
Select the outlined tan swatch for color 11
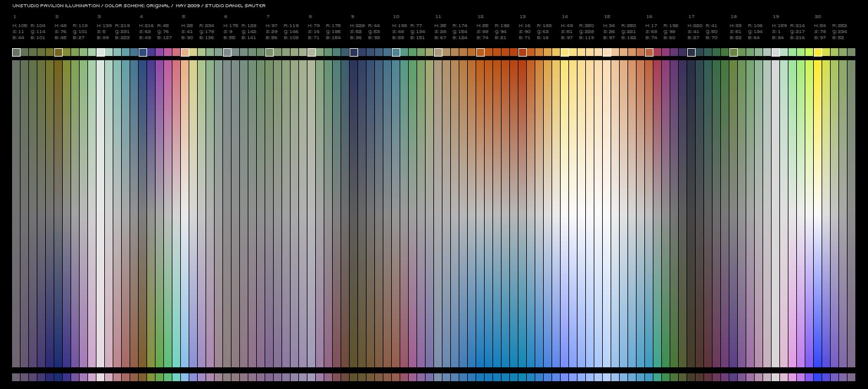click(438, 52)
